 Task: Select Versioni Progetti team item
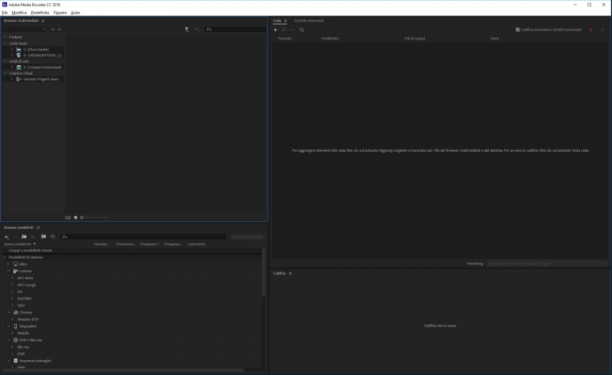(x=41, y=79)
